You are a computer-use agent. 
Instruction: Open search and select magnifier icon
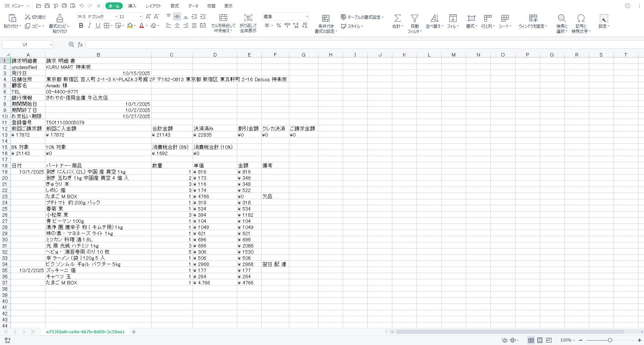tap(562, 18)
